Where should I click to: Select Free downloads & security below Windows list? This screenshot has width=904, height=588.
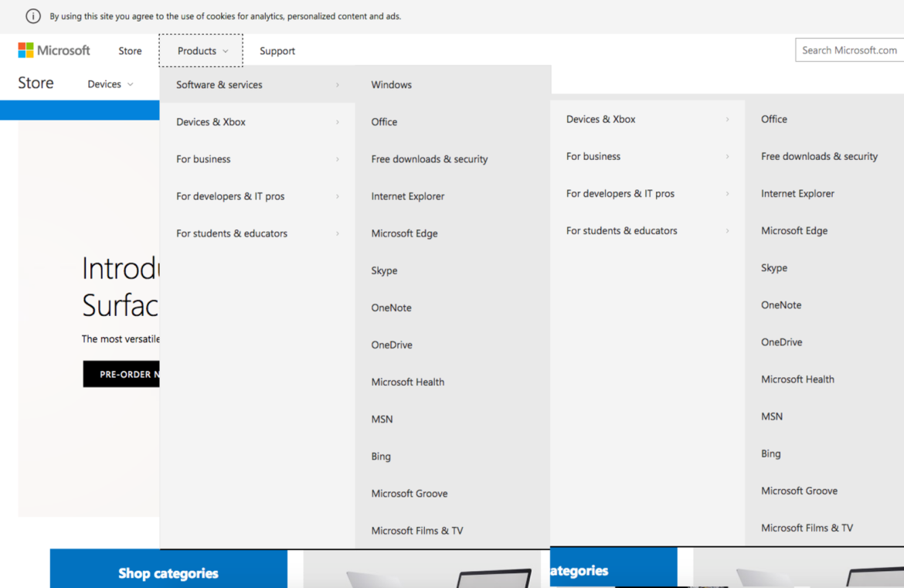click(429, 159)
